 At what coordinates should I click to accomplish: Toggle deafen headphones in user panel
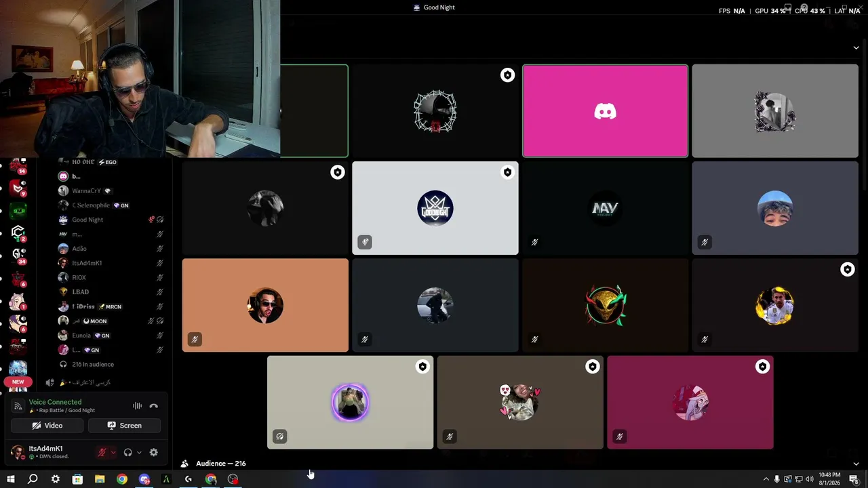[x=127, y=452]
